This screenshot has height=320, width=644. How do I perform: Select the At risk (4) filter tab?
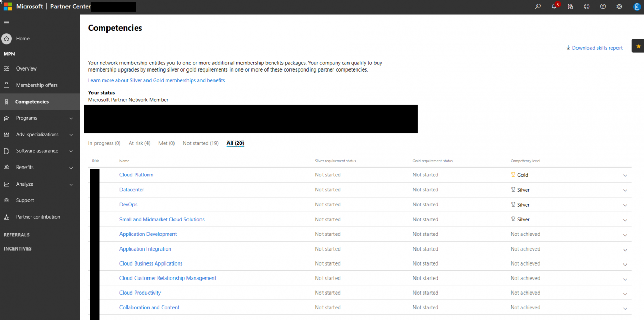140,143
